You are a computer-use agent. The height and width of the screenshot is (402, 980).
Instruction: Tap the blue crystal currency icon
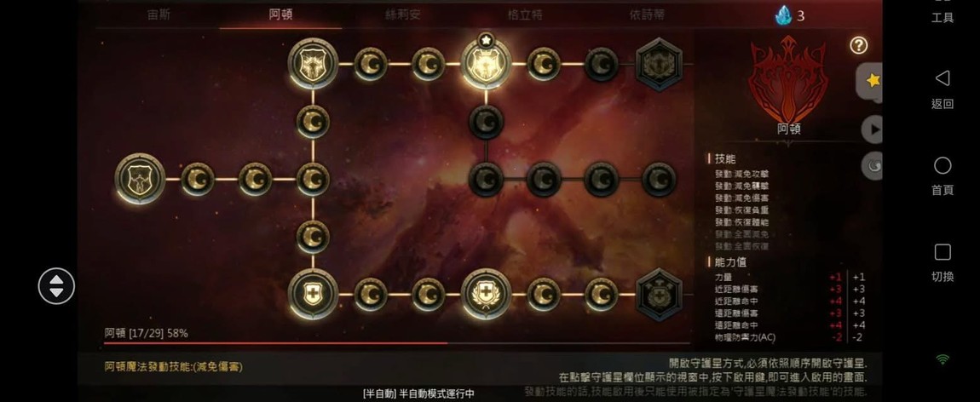(783, 15)
